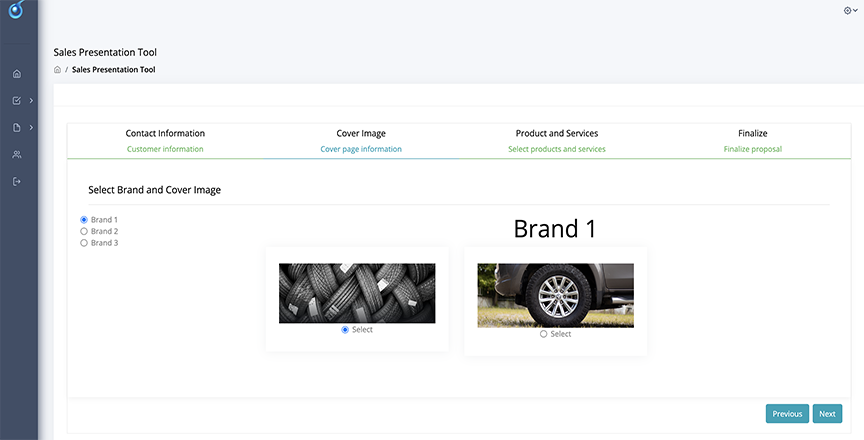This screenshot has width=864, height=440.
Task: Go to the Cover Image step
Action: click(x=361, y=141)
